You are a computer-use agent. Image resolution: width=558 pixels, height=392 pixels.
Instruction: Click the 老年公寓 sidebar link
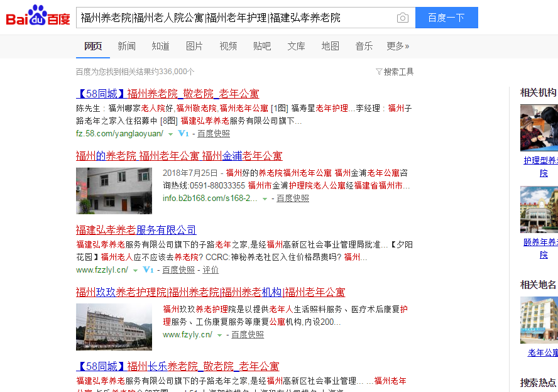[543, 353]
